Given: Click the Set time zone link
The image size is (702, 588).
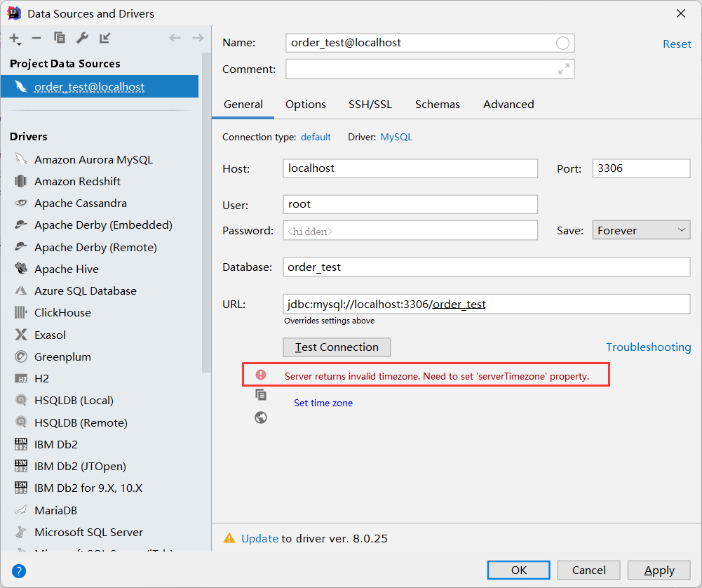Looking at the screenshot, I should click(323, 403).
